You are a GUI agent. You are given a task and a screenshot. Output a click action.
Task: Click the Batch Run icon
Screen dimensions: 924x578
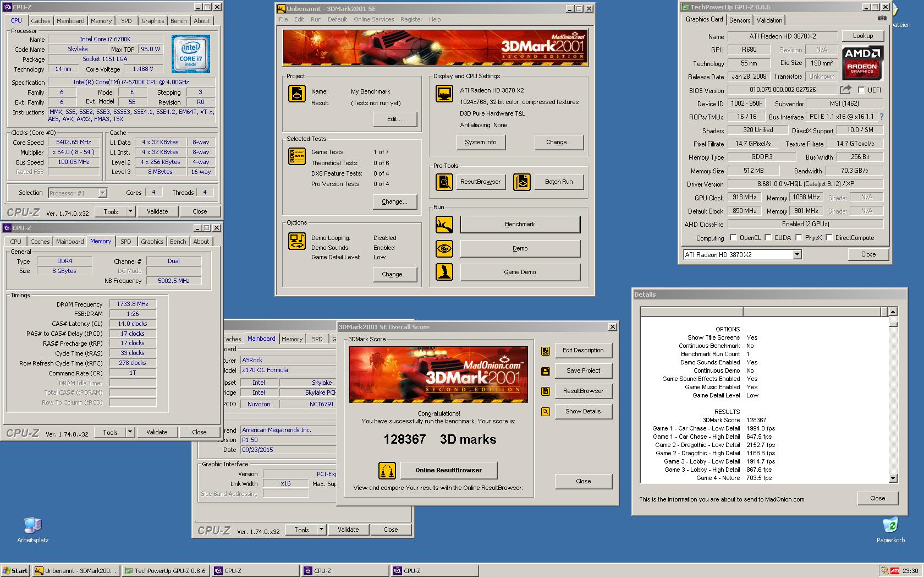(522, 182)
